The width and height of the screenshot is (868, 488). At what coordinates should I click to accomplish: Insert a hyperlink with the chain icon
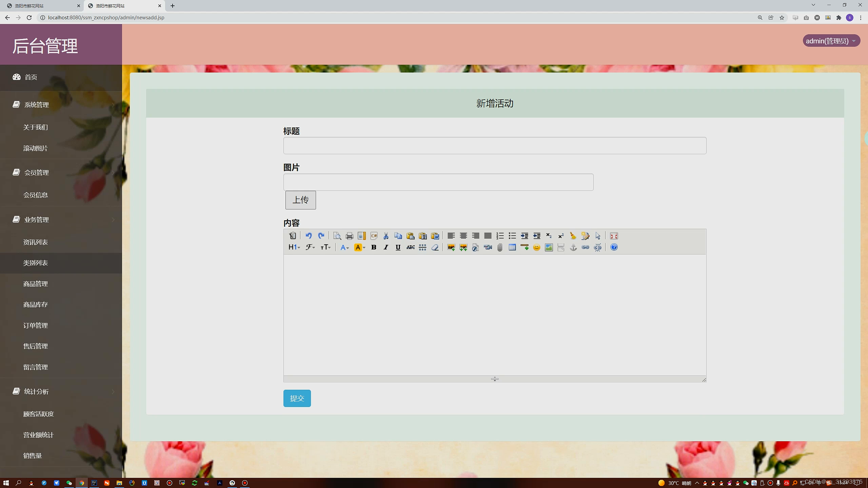click(x=585, y=247)
